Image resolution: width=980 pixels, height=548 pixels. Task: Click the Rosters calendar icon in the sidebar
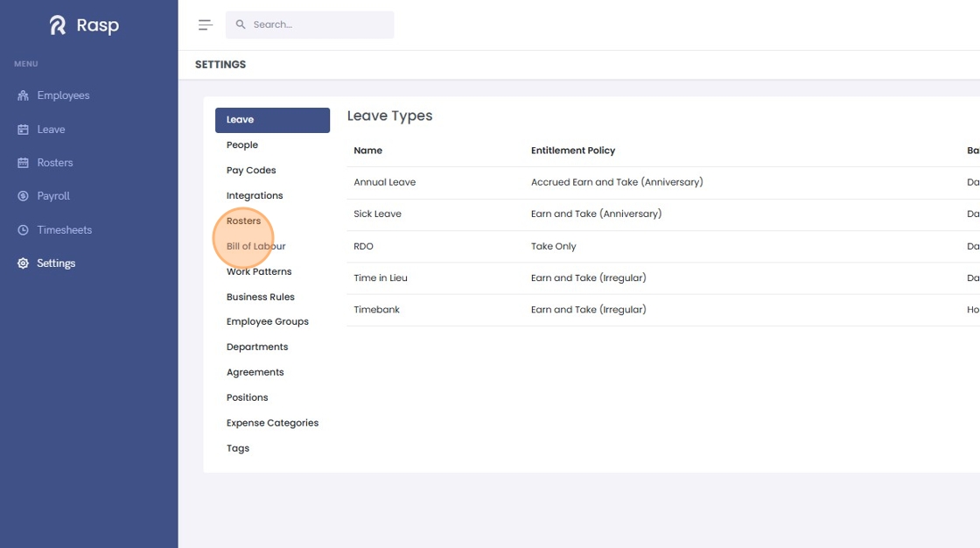[23, 163]
